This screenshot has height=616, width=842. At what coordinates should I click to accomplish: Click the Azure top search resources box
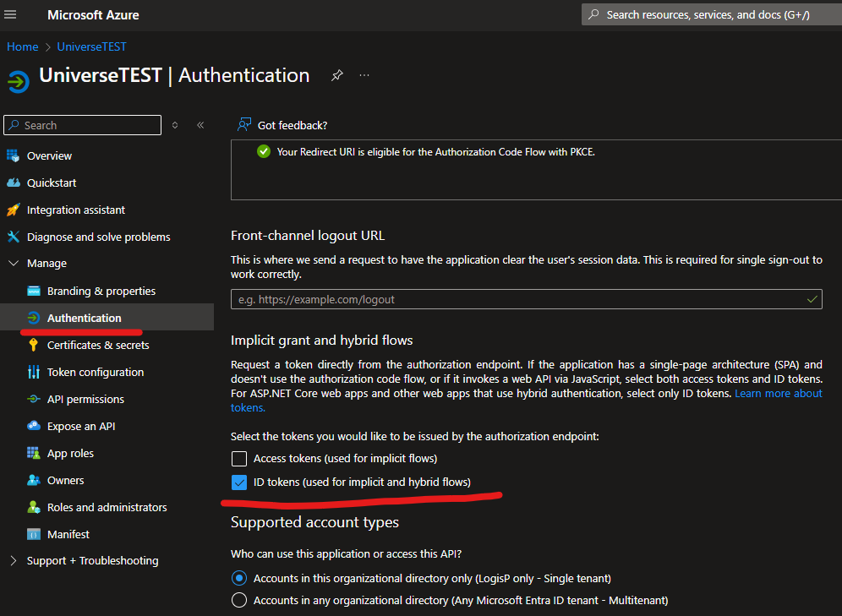708,14
